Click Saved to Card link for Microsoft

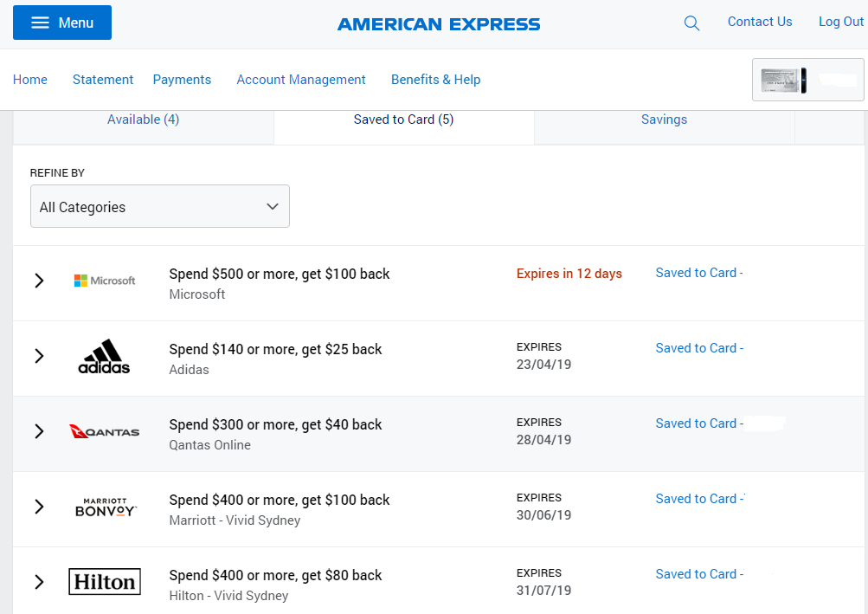(x=699, y=273)
